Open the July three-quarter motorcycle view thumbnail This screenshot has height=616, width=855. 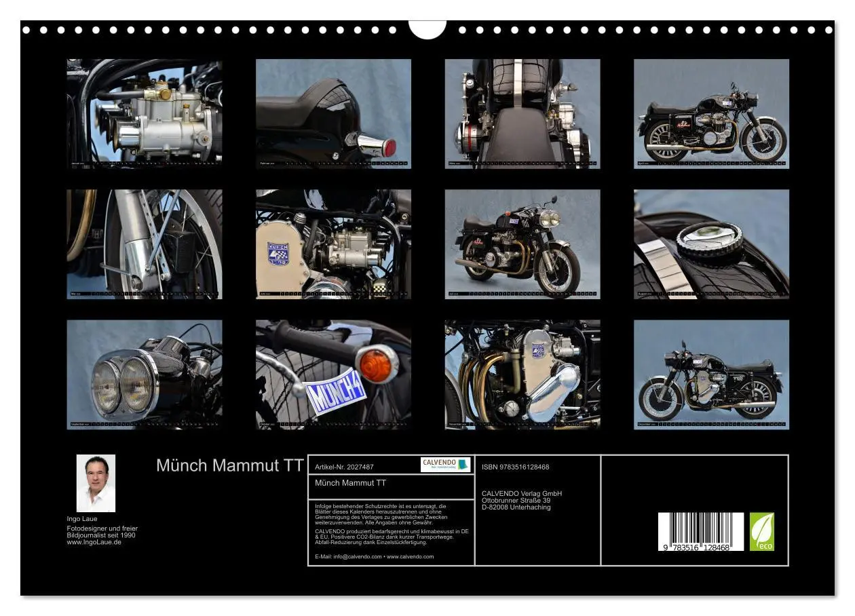coord(522,244)
